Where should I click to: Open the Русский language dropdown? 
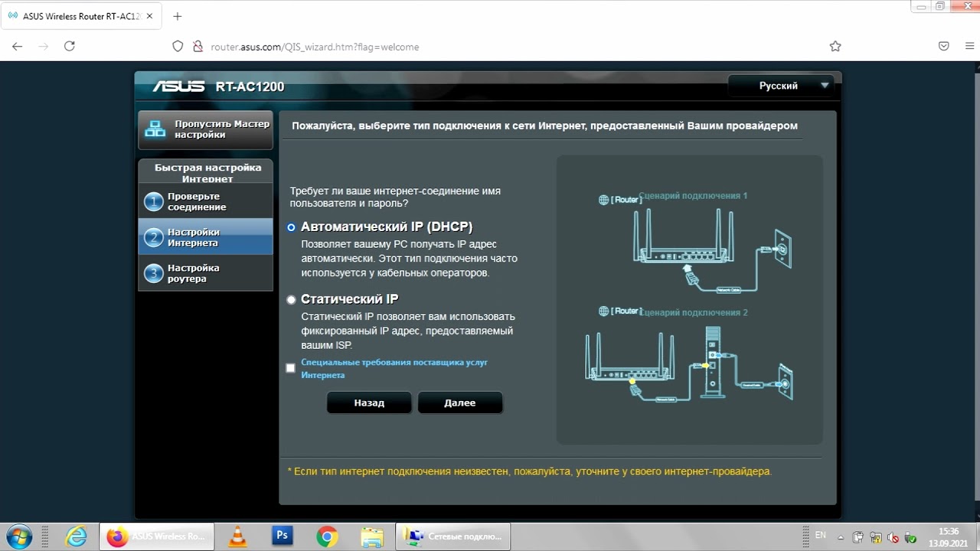781,86
